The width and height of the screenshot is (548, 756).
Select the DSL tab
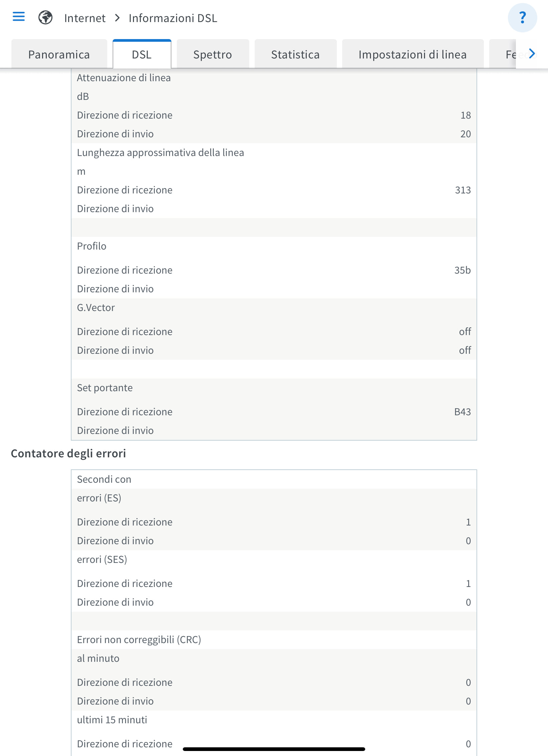(x=142, y=54)
